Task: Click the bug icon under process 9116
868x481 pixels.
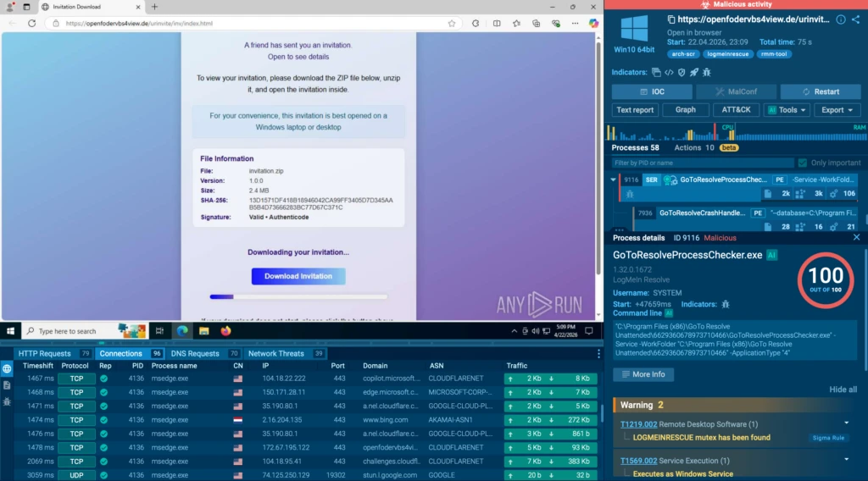Action: [630, 194]
